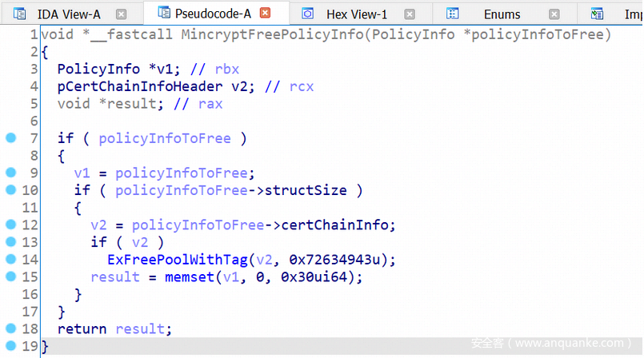
Task: Switch to the IDA View-A tab
Action: click(x=69, y=14)
